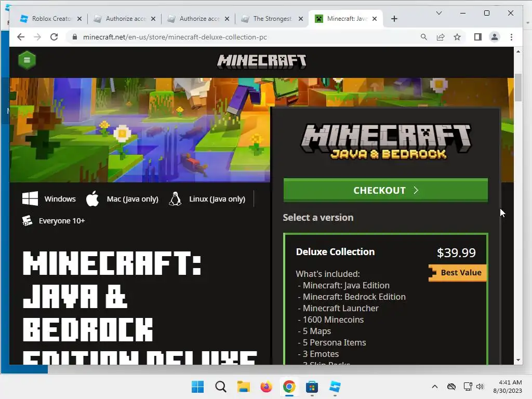532x399 pixels.
Task: Bookmark this page with the star icon
Action: pyautogui.click(x=457, y=37)
